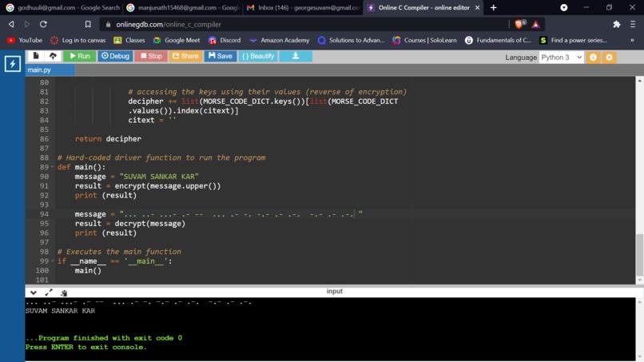
Task: Click the new file icon in toolbar
Action: point(36,56)
